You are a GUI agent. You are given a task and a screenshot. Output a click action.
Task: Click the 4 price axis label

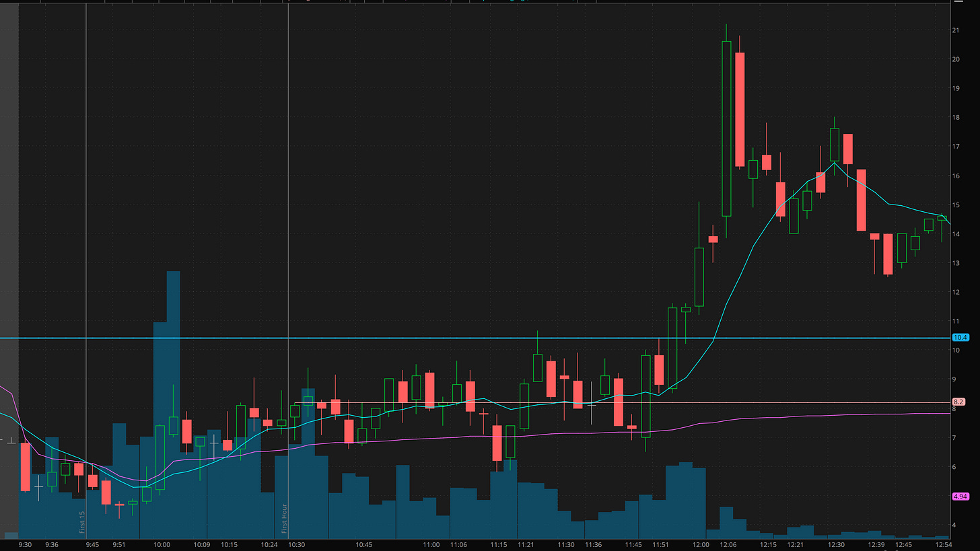pos(954,525)
